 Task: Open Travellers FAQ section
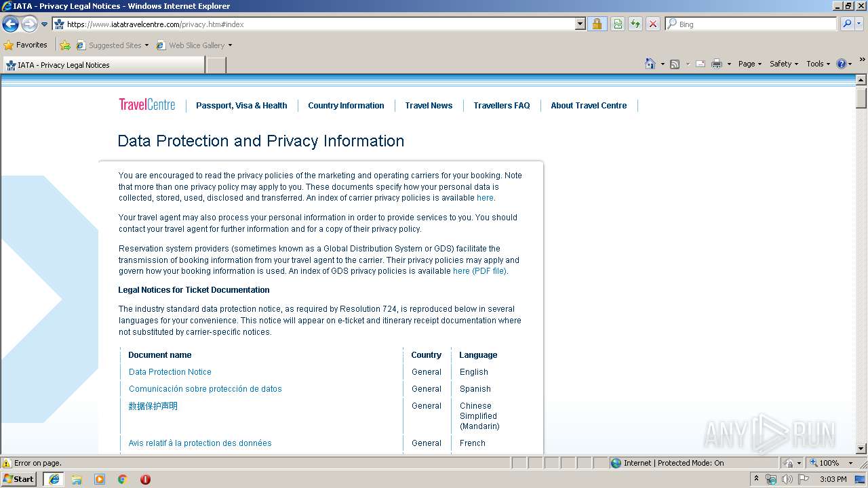click(x=502, y=106)
